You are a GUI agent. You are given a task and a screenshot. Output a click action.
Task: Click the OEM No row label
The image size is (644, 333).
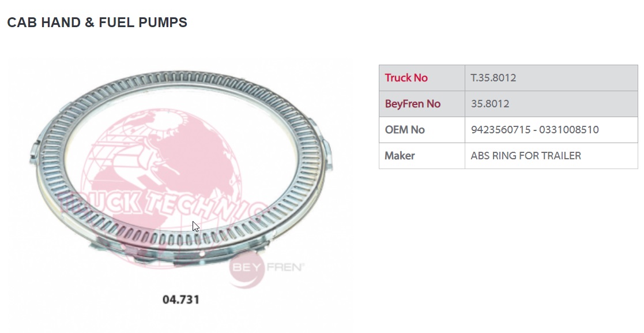click(405, 129)
